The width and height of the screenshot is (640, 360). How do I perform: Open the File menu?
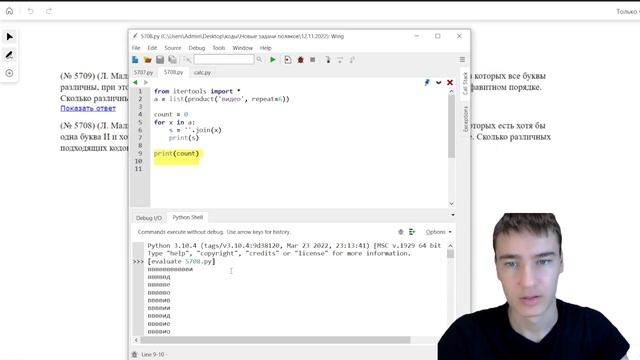[136, 48]
